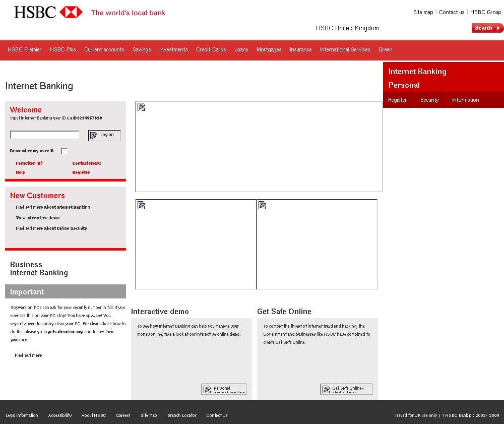Click the Log on button
This screenshot has height=424, width=504.
point(104,135)
